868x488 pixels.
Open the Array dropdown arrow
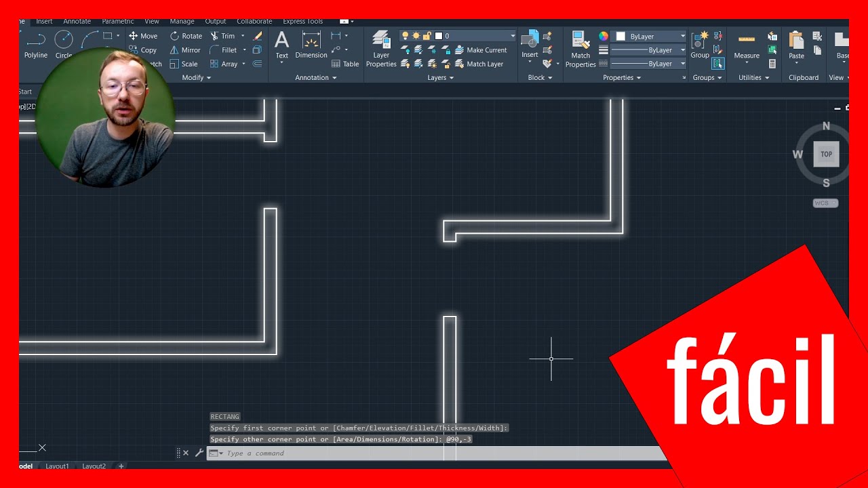point(243,64)
